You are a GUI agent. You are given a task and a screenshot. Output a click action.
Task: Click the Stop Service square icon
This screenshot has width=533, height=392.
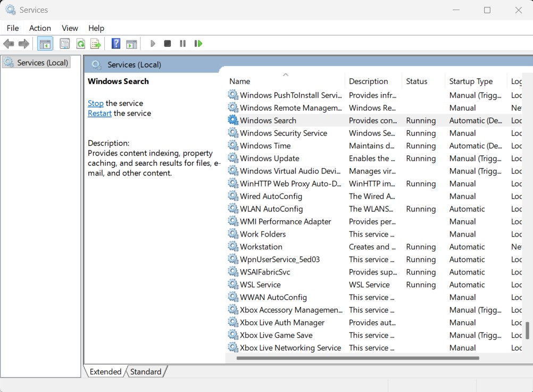[x=167, y=44]
